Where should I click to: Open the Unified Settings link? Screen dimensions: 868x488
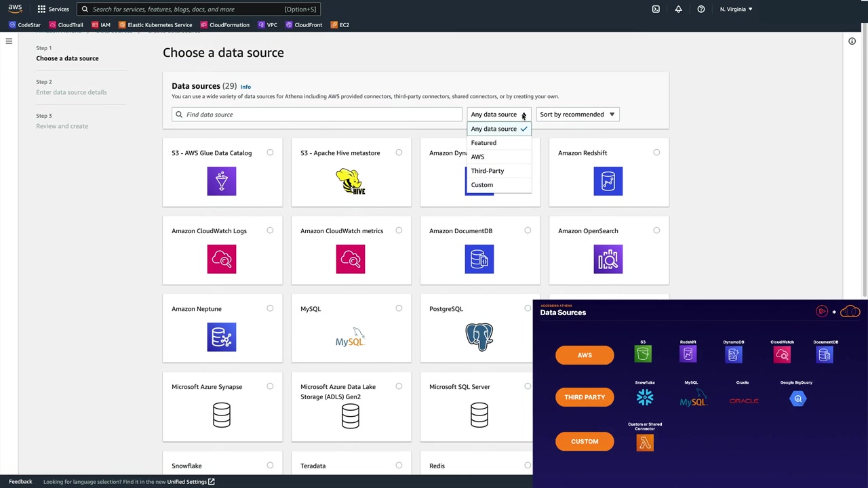coord(191,482)
